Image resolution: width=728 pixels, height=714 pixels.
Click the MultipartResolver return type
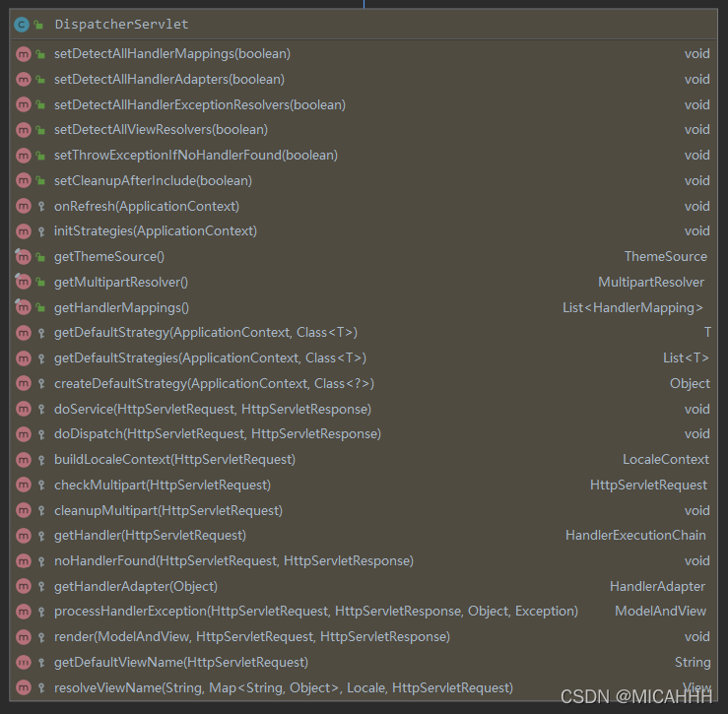(x=651, y=282)
